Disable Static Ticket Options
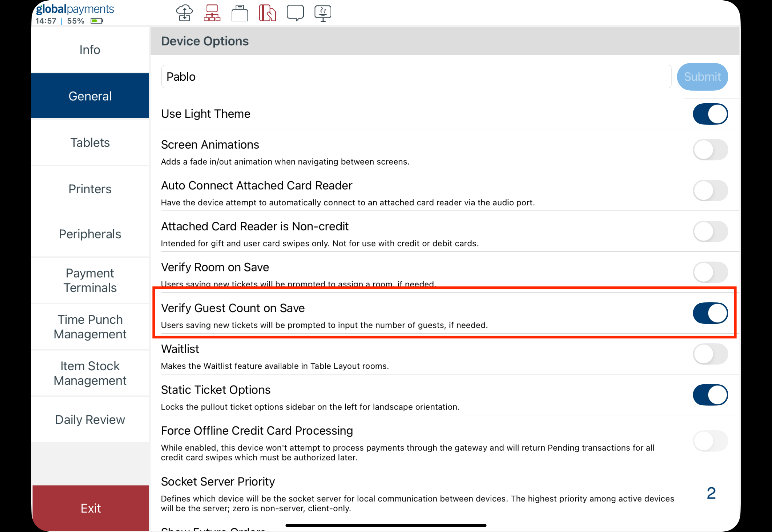This screenshot has width=772, height=532. (710, 395)
